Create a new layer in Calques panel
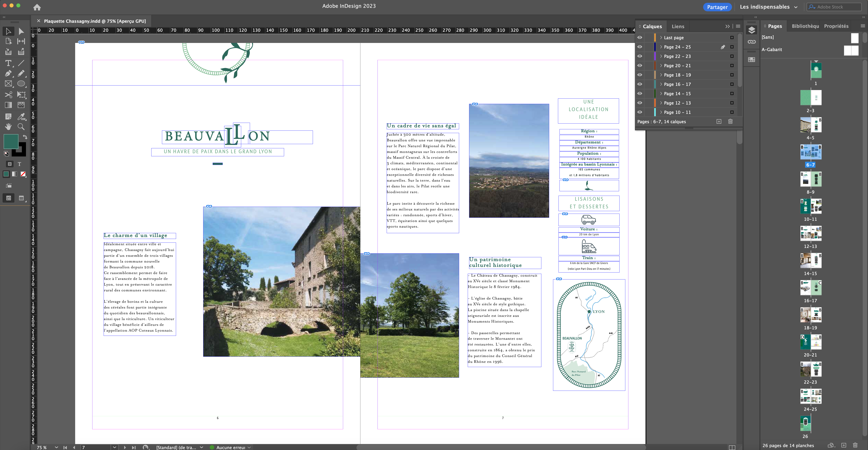The height and width of the screenshot is (450, 868). [719, 122]
